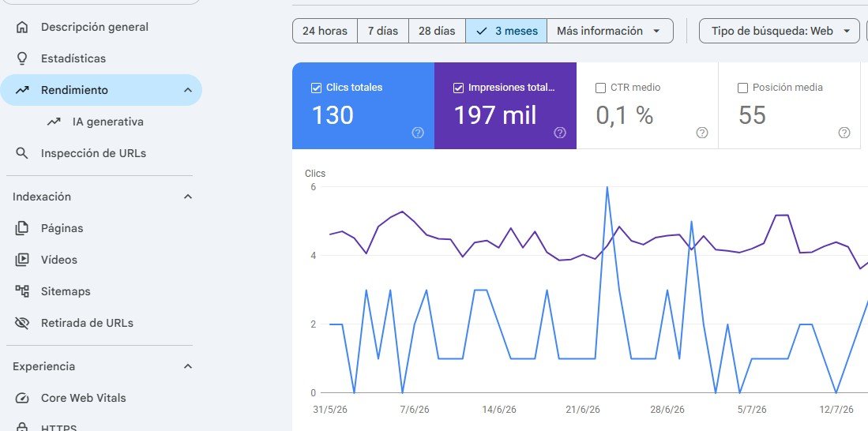
Task: Click the highest blue clicks peak at 6
Action: 607,188
